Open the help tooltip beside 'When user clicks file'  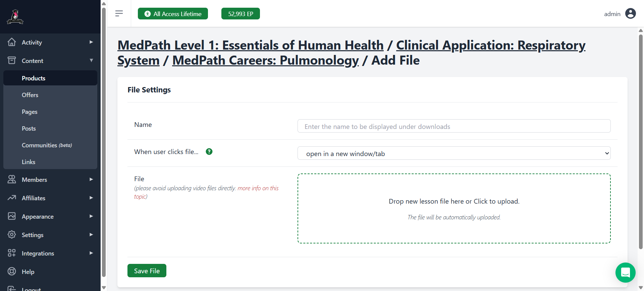click(x=209, y=152)
